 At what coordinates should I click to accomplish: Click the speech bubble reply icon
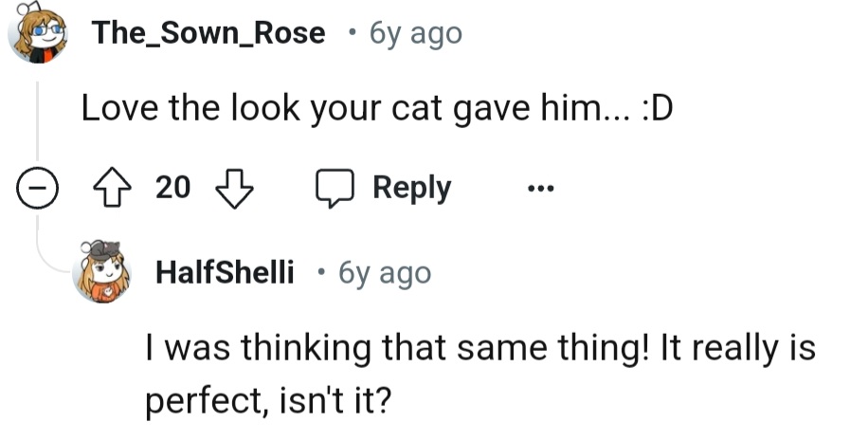pyautogui.click(x=334, y=189)
